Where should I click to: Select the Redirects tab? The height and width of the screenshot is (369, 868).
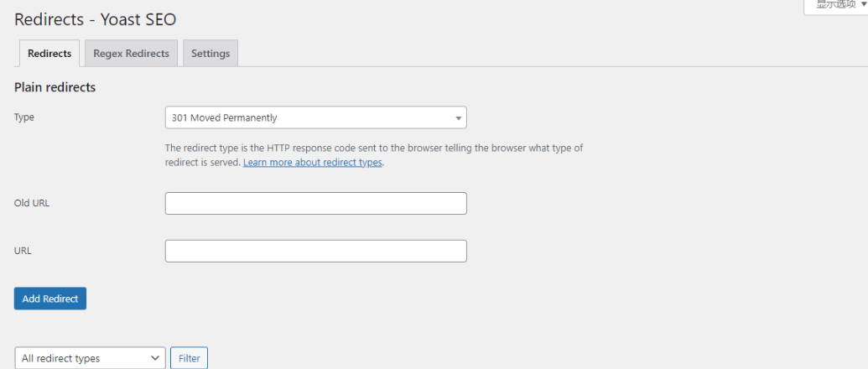pyautogui.click(x=49, y=53)
